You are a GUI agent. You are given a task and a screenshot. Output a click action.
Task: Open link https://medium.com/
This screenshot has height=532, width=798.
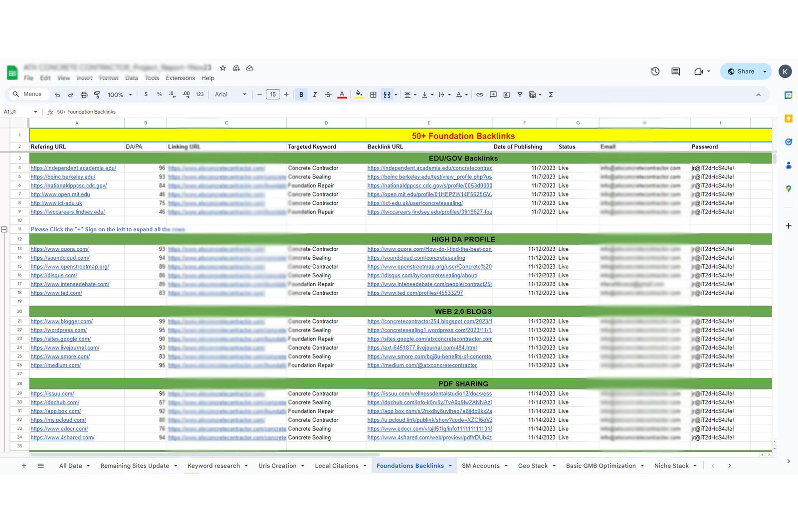pos(56,365)
